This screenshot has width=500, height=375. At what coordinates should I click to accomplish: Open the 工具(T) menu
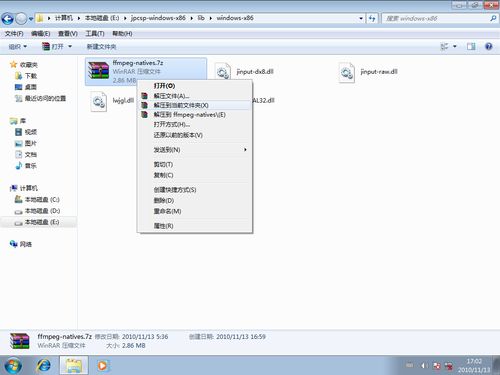click(95, 34)
